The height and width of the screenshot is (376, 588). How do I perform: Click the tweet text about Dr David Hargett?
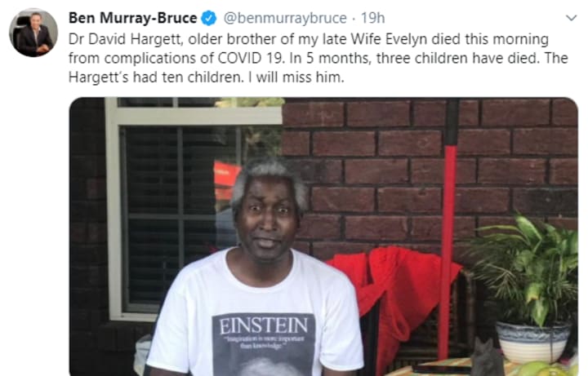click(x=318, y=58)
